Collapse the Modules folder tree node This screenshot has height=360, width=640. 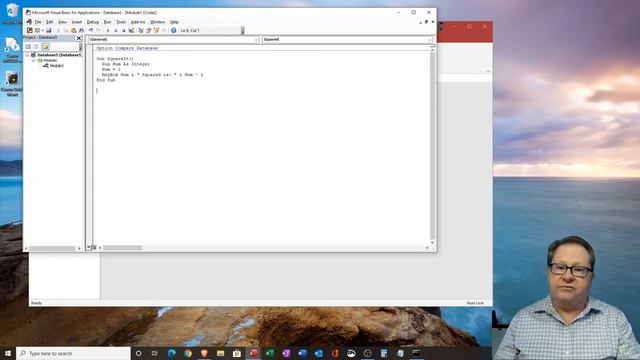click(x=34, y=60)
